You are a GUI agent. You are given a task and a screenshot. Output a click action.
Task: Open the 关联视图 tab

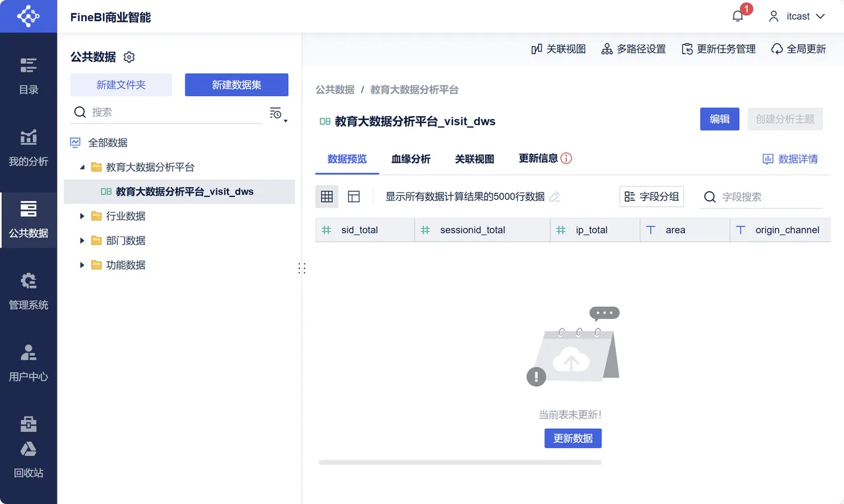[x=475, y=159]
